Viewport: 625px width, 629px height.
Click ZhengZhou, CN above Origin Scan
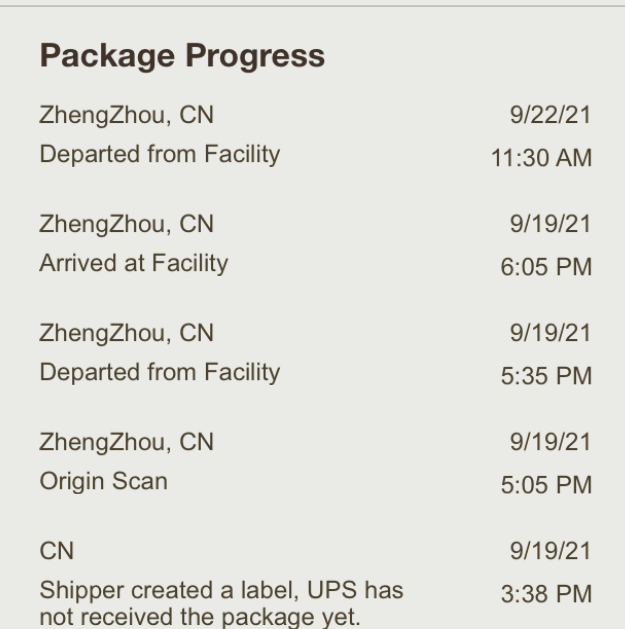point(126,441)
